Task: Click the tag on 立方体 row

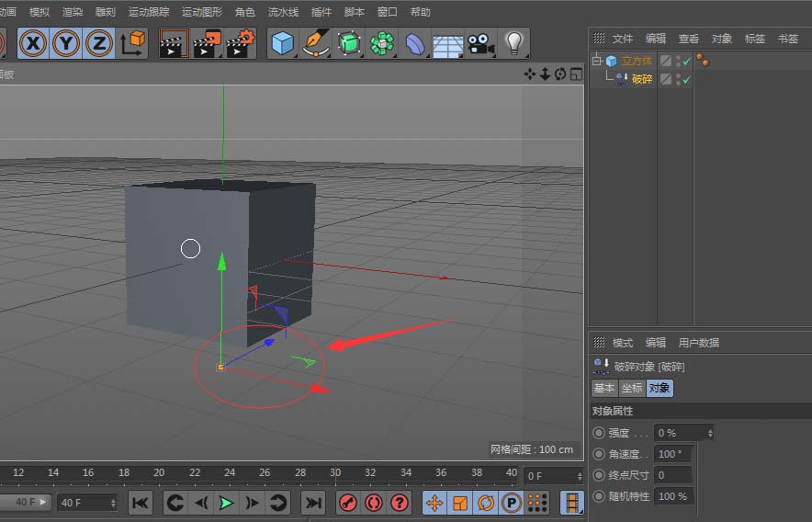Action: click(703, 60)
